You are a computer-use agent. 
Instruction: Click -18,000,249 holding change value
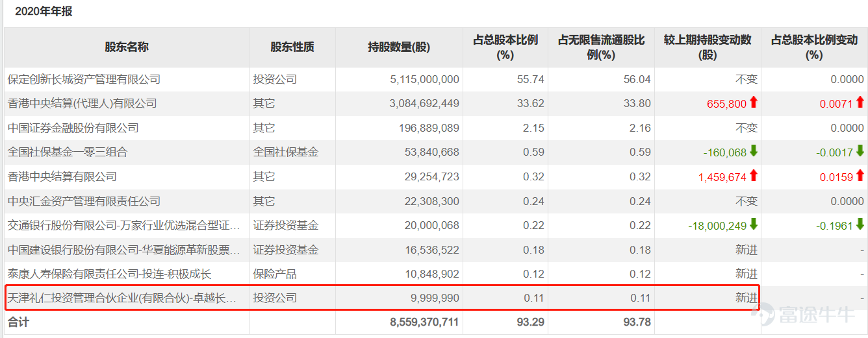pos(718,226)
